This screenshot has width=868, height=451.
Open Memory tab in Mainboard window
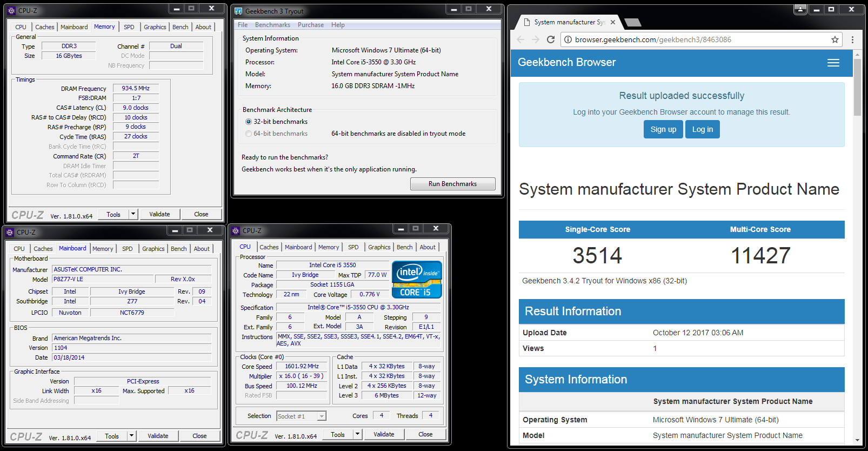coord(103,249)
